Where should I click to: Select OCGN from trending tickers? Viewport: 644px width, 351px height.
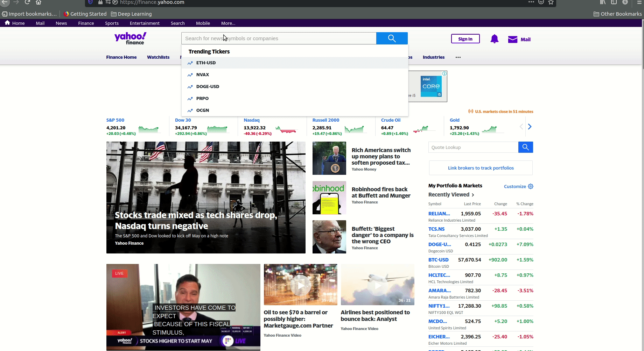(x=295, y=110)
